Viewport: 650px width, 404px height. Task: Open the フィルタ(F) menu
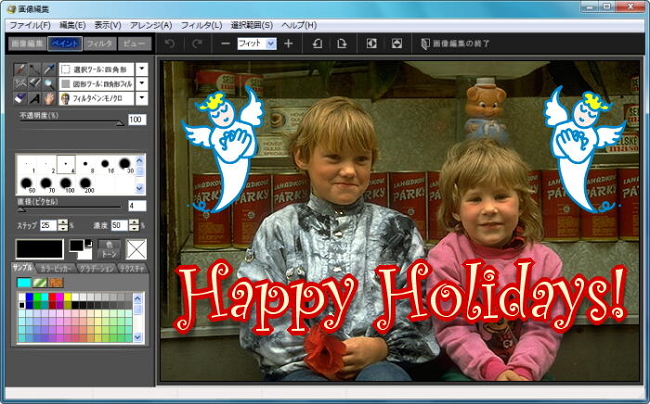tap(202, 24)
